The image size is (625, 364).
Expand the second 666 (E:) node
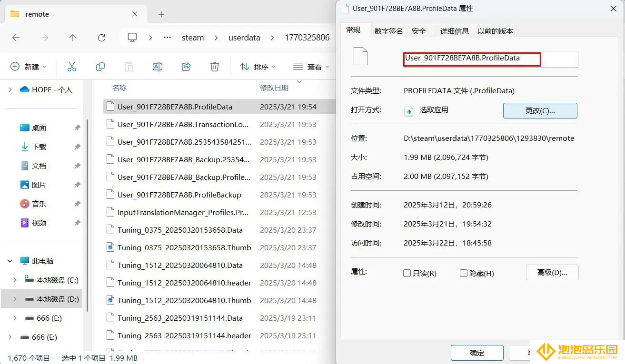click(x=10, y=337)
